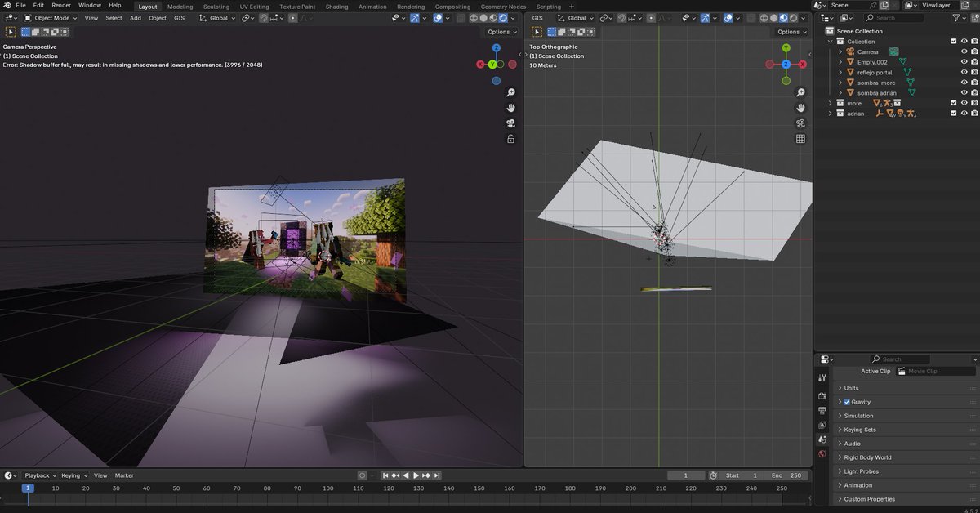980x513 pixels.
Task: Open the Playback popover in timeline
Action: click(40, 475)
